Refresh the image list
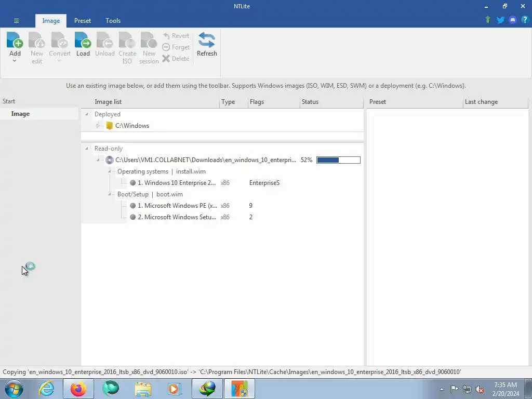 click(207, 44)
